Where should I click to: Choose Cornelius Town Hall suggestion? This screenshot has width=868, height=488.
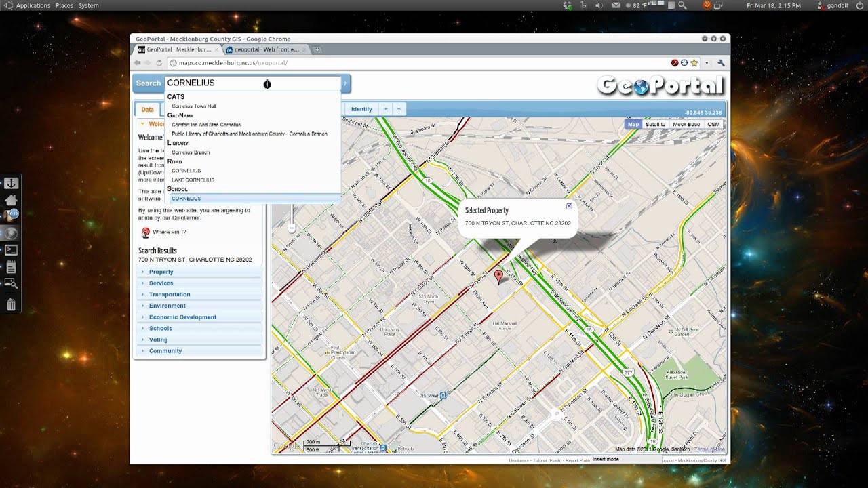coord(193,106)
